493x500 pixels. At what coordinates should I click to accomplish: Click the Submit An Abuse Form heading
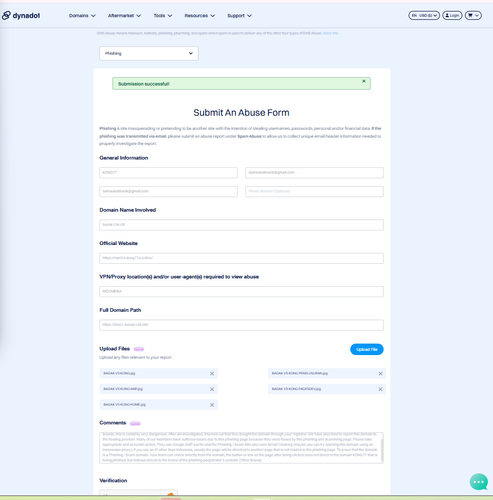(x=241, y=113)
